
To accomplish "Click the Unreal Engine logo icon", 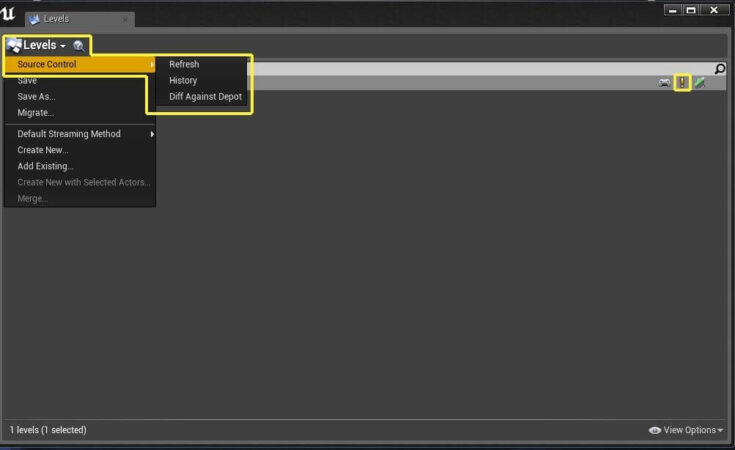I will [8, 14].
